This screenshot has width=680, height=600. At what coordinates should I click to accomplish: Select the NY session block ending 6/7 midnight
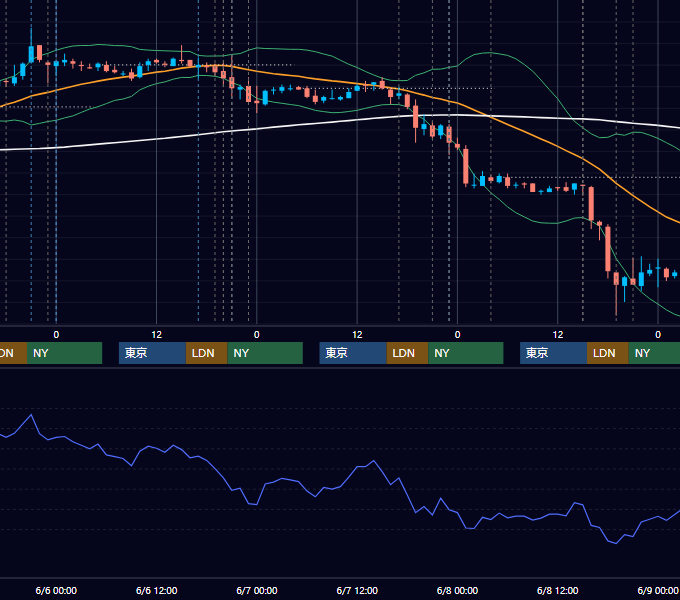click(x=265, y=353)
